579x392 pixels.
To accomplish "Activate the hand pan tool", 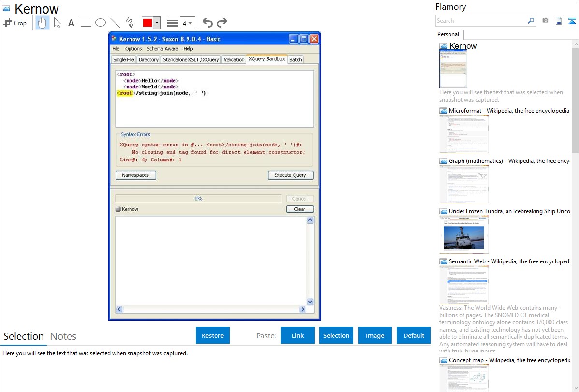I will [x=42, y=23].
